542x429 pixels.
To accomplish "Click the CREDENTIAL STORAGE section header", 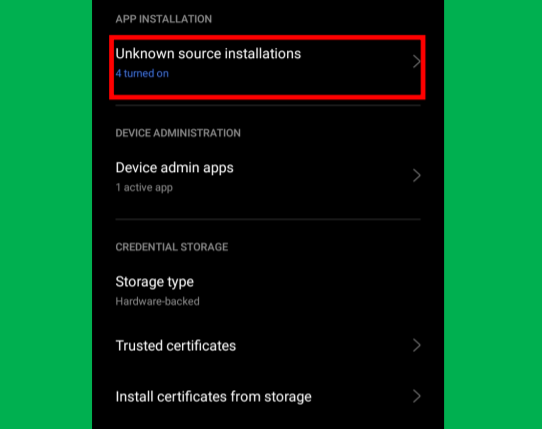I will pos(172,247).
